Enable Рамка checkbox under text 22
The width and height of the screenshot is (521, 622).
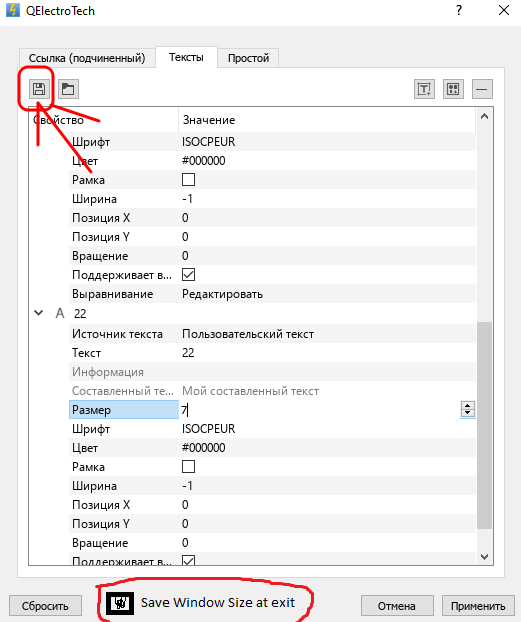coord(188,466)
